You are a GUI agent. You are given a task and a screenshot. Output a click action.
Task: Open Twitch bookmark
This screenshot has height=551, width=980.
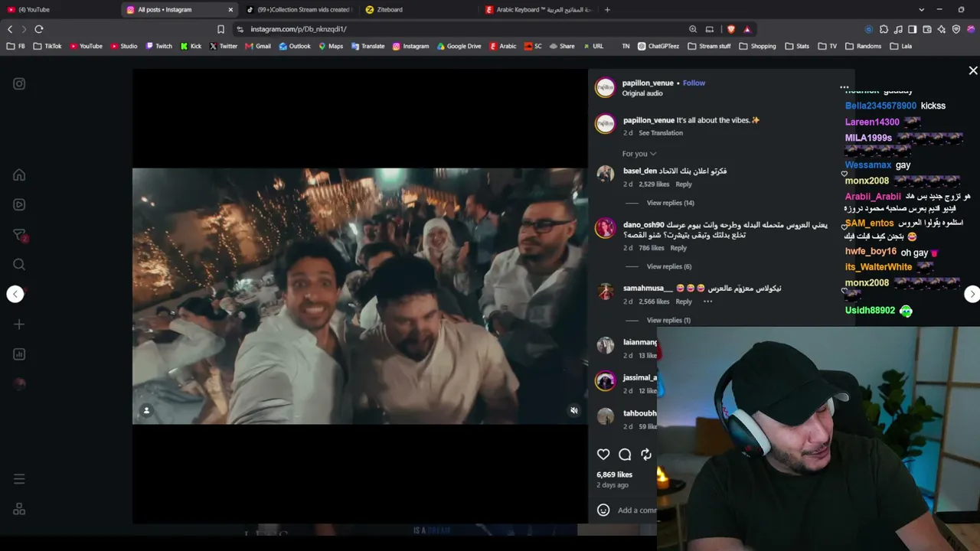tap(159, 46)
